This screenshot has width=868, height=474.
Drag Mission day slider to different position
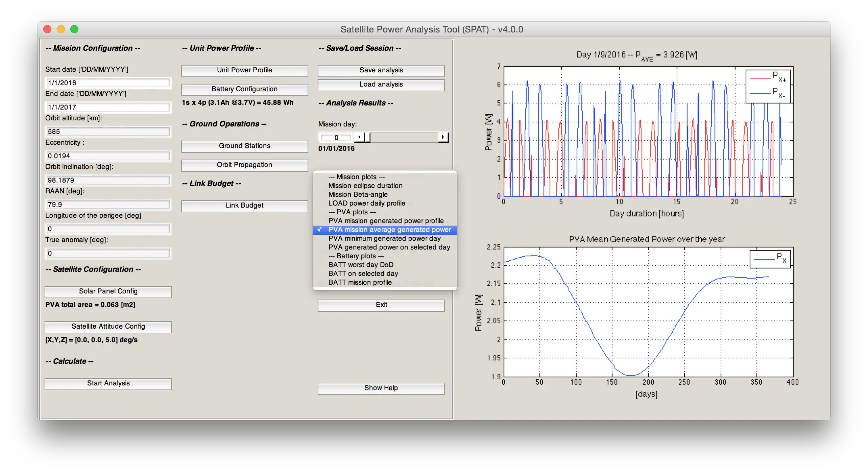(404, 137)
